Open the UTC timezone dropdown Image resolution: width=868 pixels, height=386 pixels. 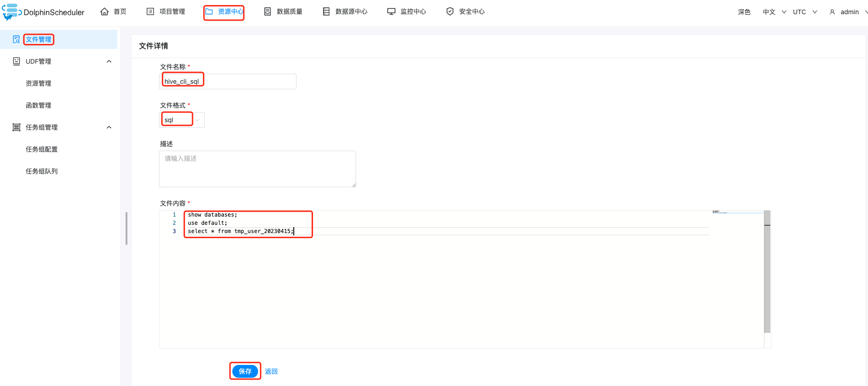pyautogui.click(x=805, y=12)
